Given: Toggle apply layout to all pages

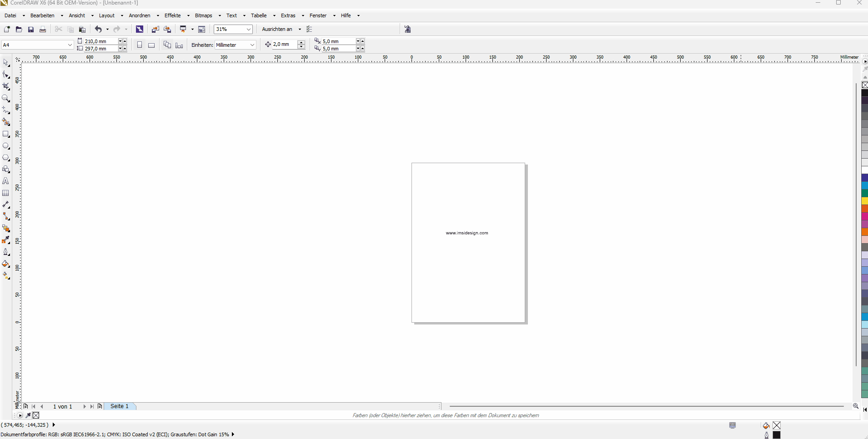Looking at the screenshot, I should pos(167,45).
